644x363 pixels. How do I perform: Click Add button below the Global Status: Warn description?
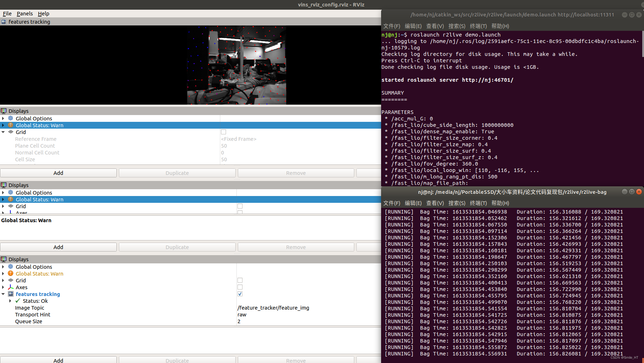[58, 247]
